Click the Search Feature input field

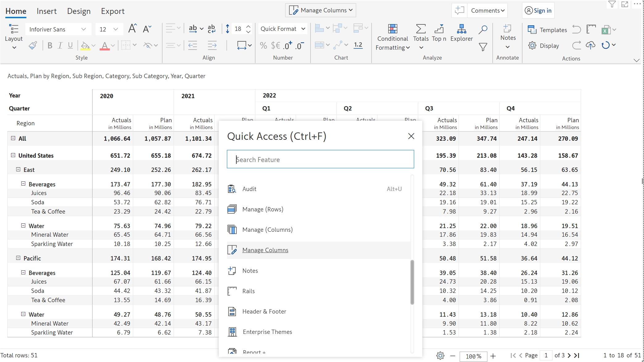[320, 159]
